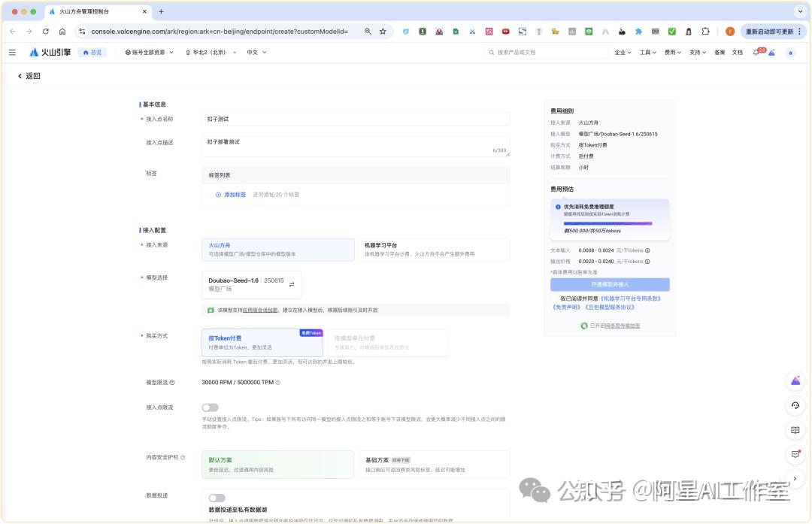
Task: Reload the page with the refresh icon
Action: (x=46, y=32)
